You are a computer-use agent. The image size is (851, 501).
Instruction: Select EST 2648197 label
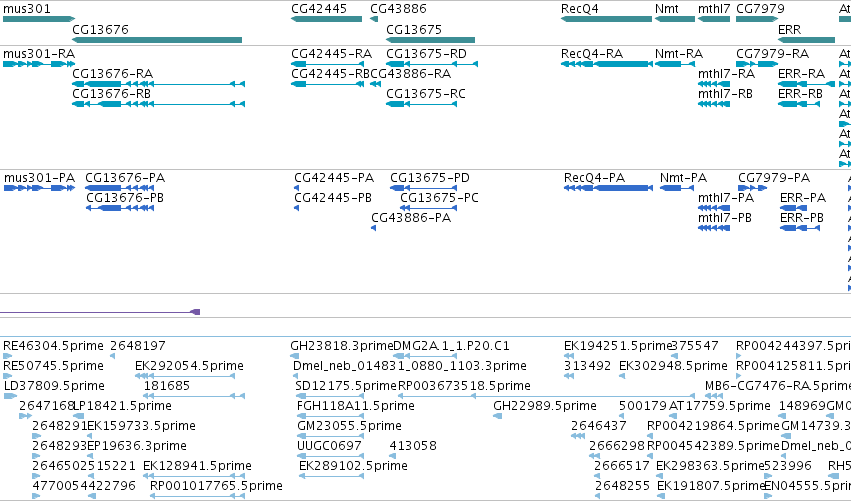138,346
